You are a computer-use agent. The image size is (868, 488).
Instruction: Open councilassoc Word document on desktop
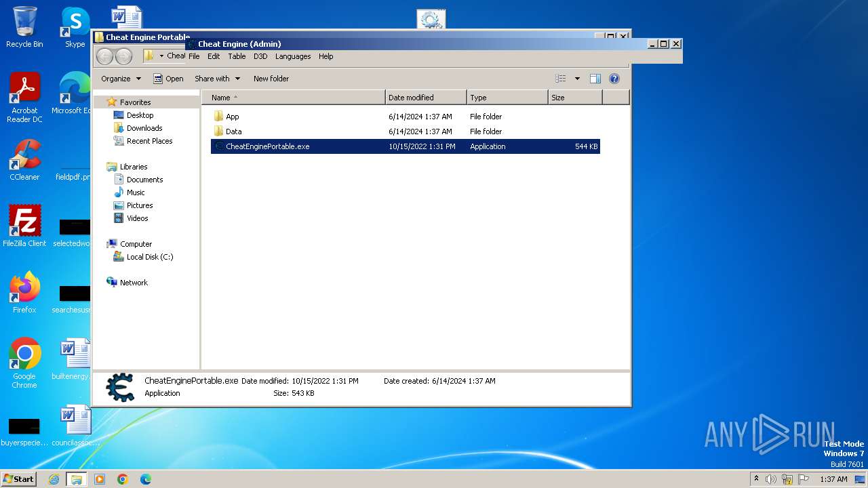pyautogui.click(x=75, y=426)
